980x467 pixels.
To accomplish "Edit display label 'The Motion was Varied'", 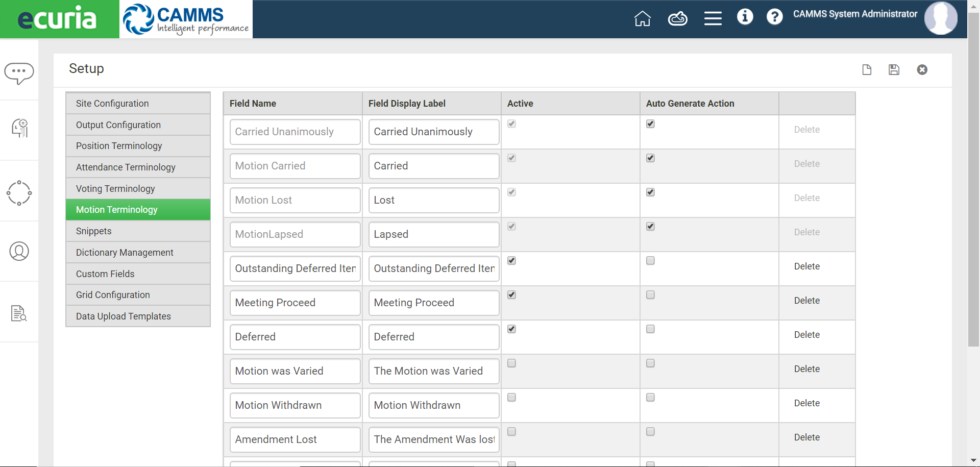I will (434, 371).
